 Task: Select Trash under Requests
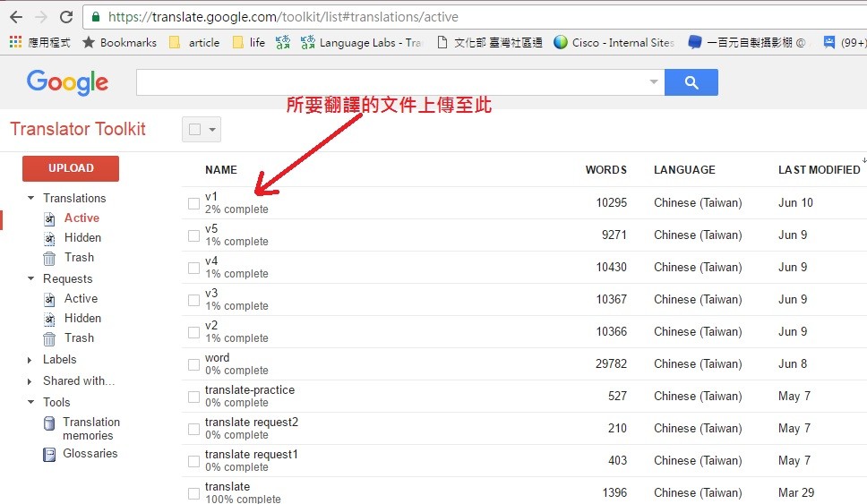click(x=79, y=337)
